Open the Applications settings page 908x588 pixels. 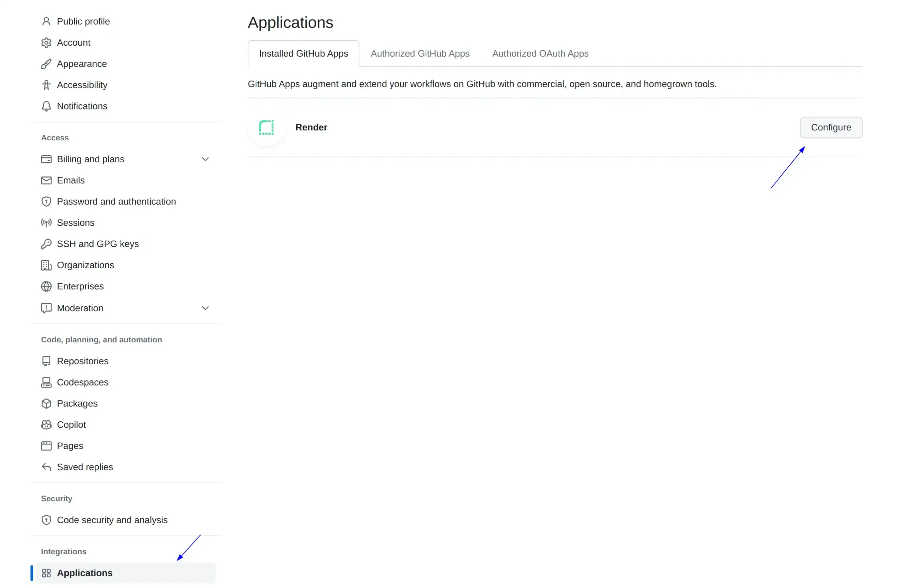click(85, 573)
